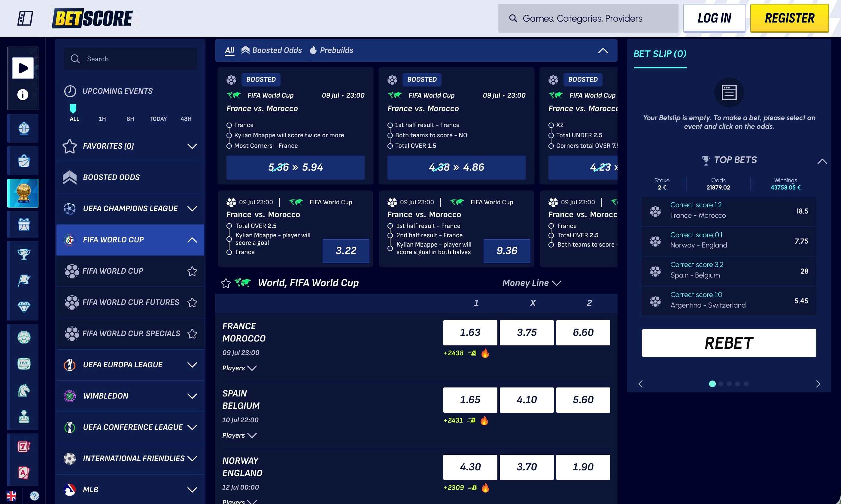Expand the International Friendlies section
Viewport: 841px width, 504px height.
tap(130, 458)
